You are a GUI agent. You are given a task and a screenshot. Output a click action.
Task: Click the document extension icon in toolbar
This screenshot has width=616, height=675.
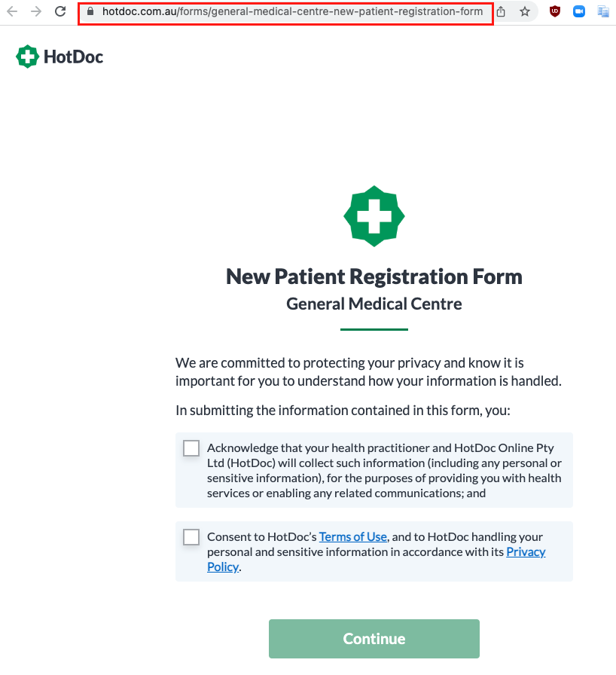[603, 11]
